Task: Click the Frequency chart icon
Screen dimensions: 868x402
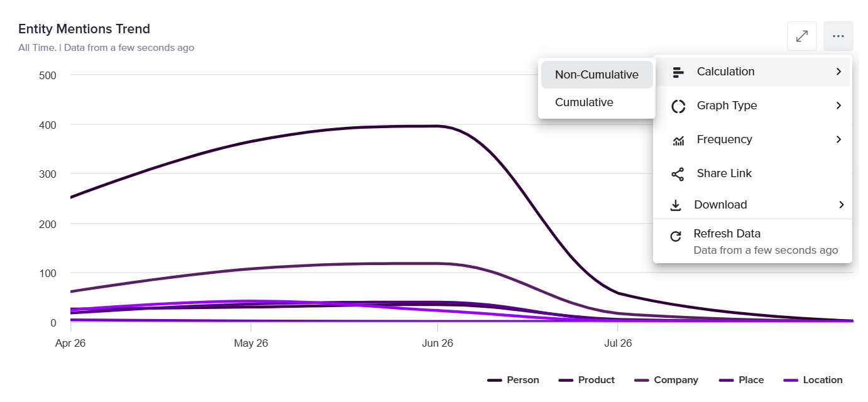Action: 678,140
